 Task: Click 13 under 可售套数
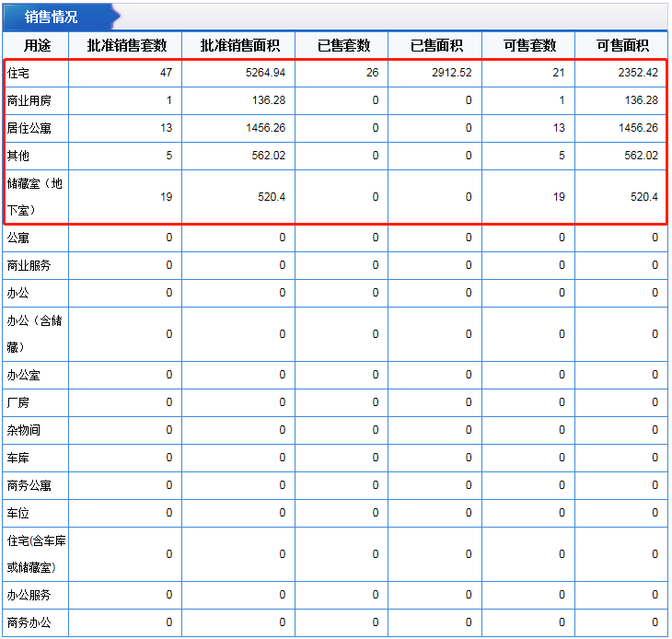tap(559, 128)
